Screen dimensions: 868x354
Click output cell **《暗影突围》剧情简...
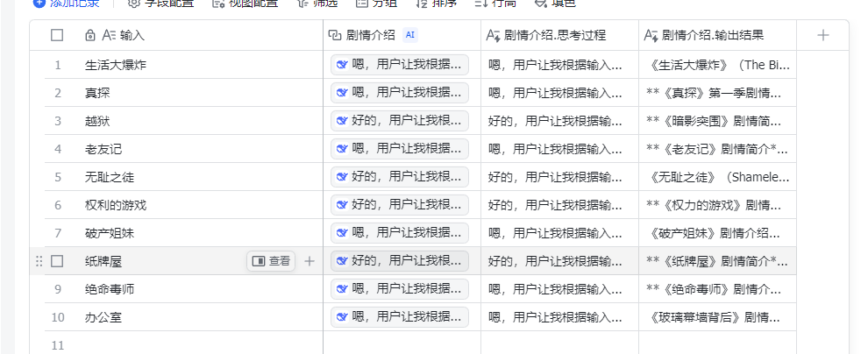click(x=717, y=121)
